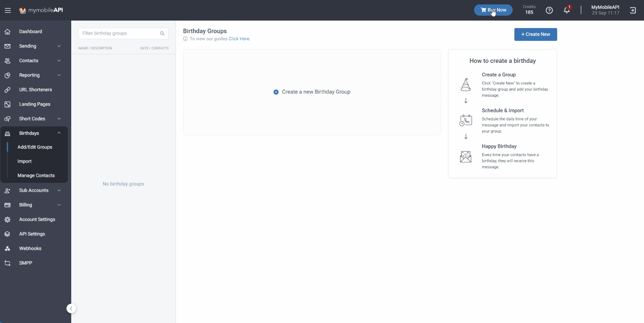The width and height of the screenshot is (644, 323).
Task: Click the API Settings layers icon
Action: coord(7,234)
